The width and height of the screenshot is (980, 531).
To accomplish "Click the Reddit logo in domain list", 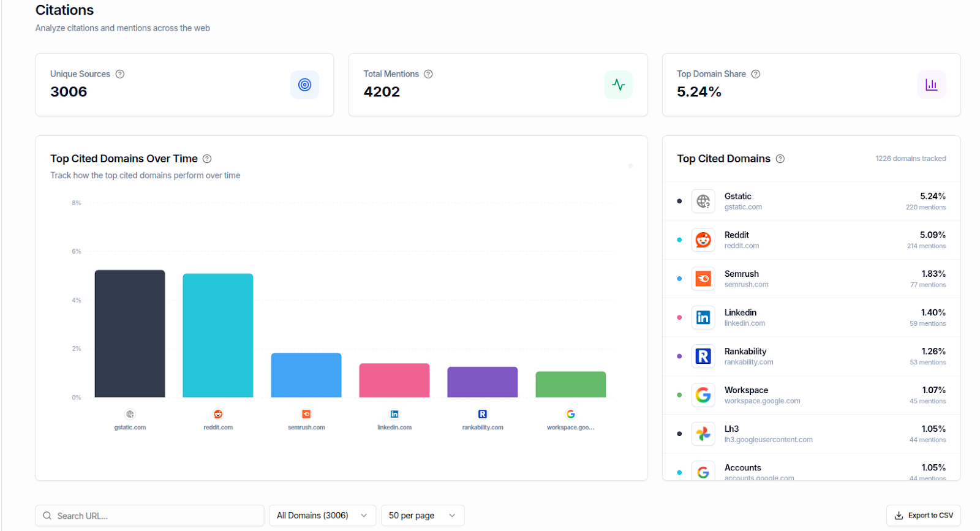I will pos(703,240).
